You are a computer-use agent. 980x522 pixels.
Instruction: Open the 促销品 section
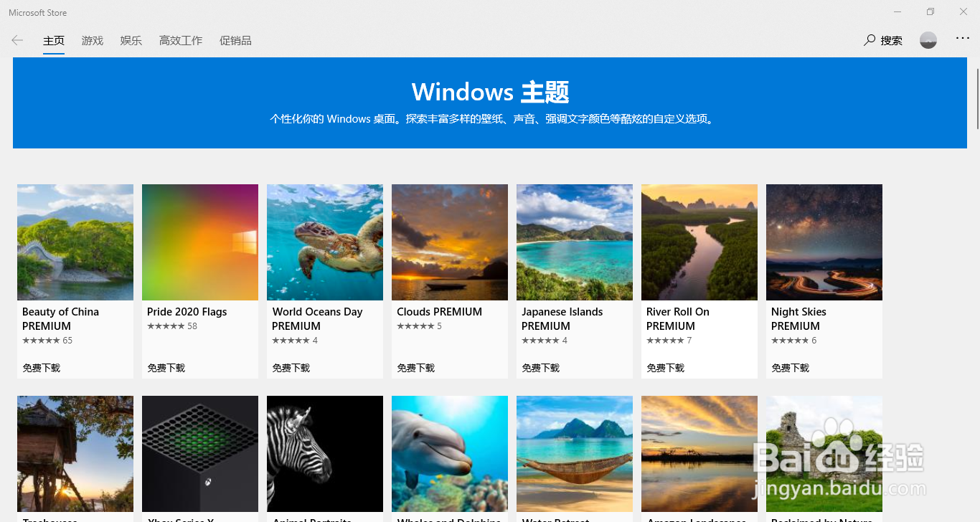[235, 40]
